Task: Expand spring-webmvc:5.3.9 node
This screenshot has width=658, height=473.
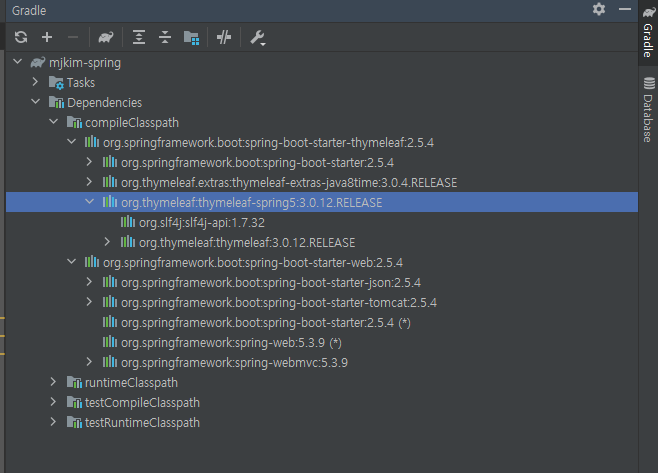Action: pos(89,362)
